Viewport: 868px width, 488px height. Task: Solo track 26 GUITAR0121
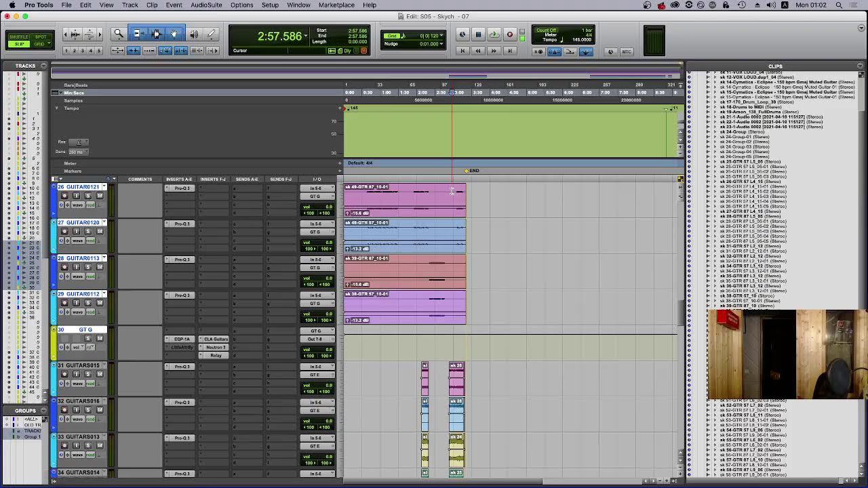point(87,196)
